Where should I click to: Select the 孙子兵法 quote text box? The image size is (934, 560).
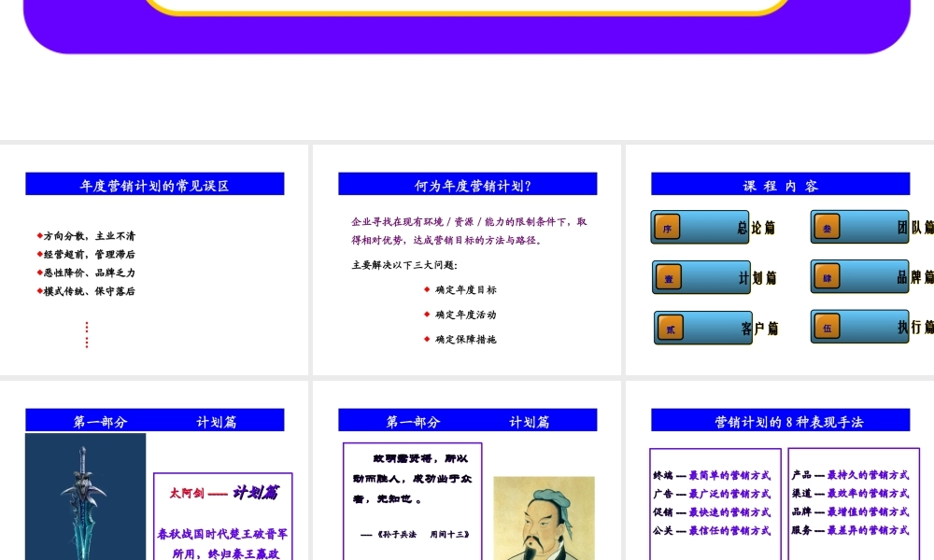point(412,499)
